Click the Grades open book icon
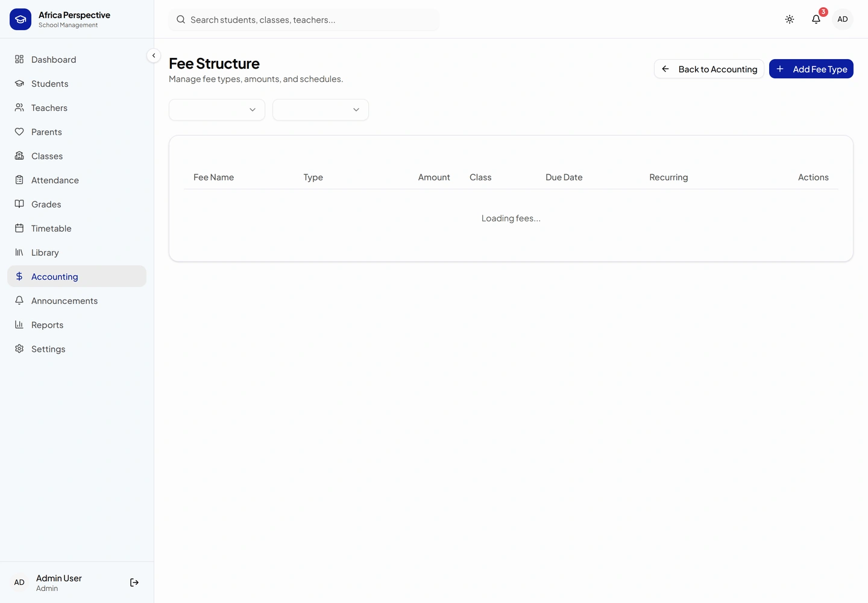The width and height of the screenshot is (868, 603). coord(19,204)
